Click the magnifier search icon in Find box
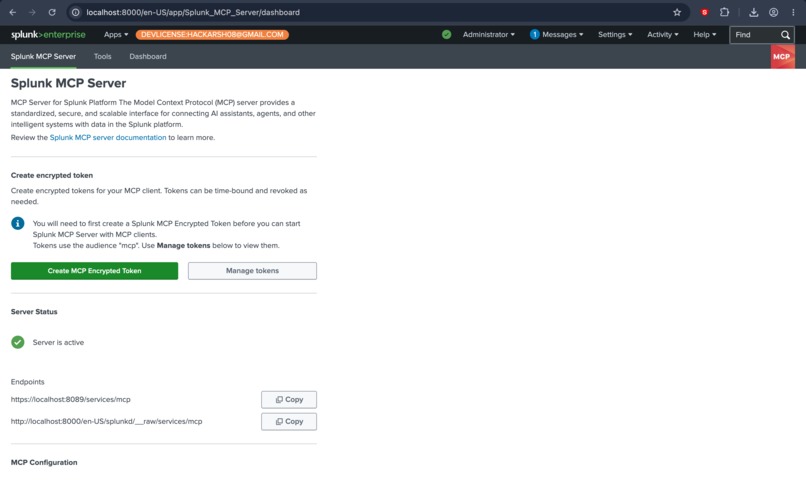 pyautogui.click(x=785, y=35)
